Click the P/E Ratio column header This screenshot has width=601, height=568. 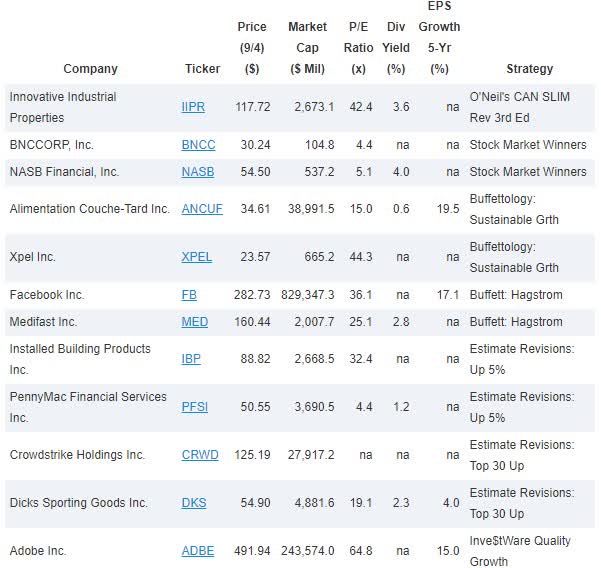pyautogui.click(x=358, y=48)
